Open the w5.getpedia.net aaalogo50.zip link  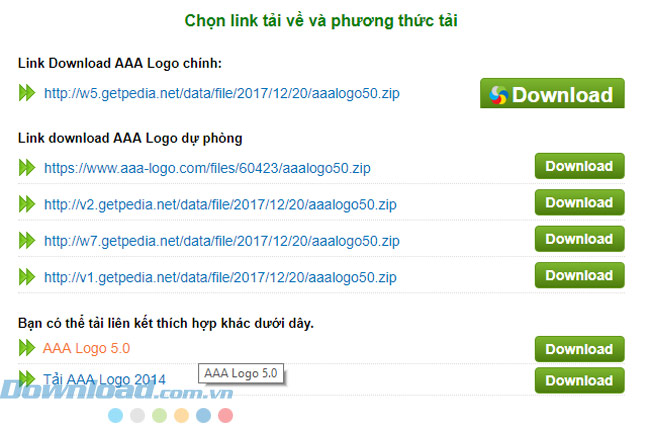tap(222, 93)
